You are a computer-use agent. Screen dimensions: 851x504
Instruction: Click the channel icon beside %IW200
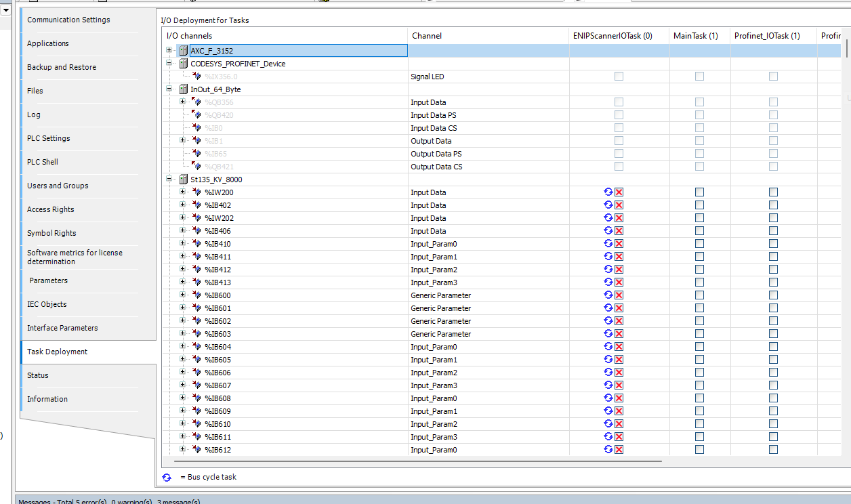(196, 192)
